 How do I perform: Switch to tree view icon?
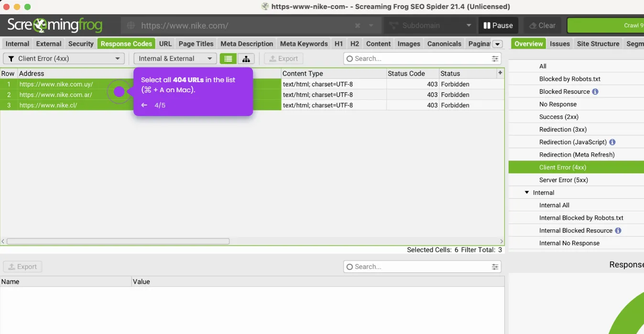click(x=246, y=58)
